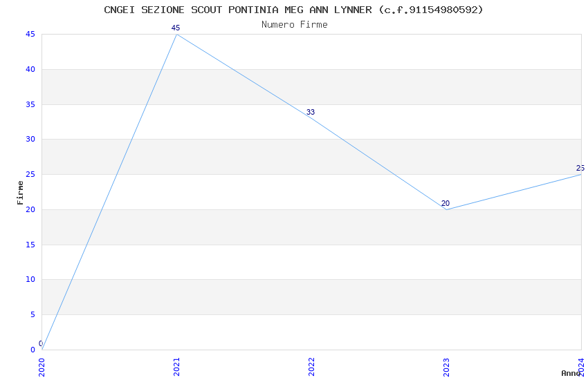Select the data label 33 at 2022
Screen dimensions: 588x380
tap(311, 112)
